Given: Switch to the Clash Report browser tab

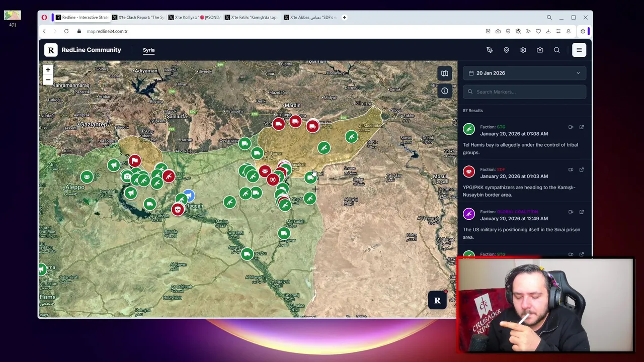Looking at the screenshot, I should pyautogui.click(x=138, y=17).
